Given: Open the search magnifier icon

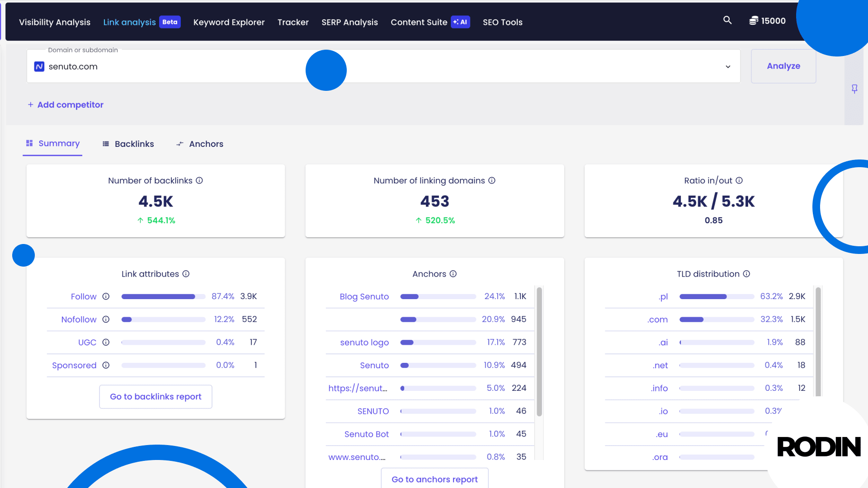Looking at the screenshot, I should 727,20.
